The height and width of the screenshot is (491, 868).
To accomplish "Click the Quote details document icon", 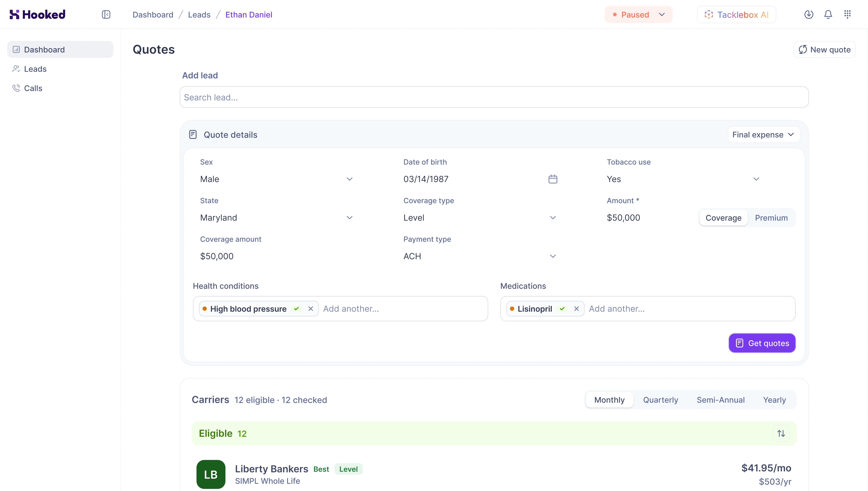I will point(193,135).
